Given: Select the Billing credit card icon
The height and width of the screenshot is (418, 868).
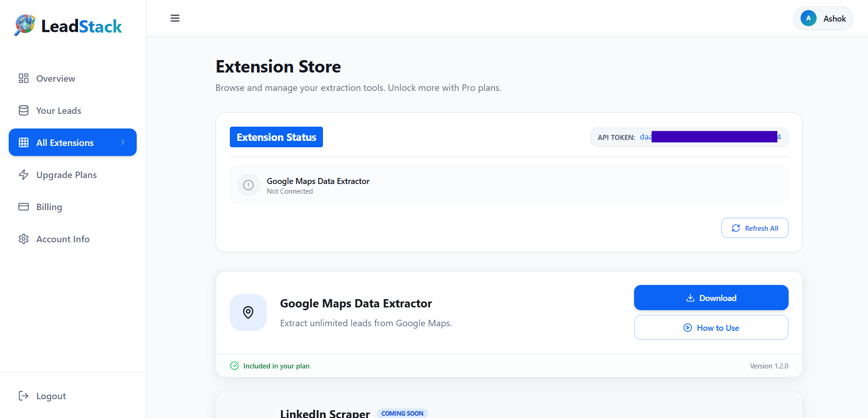Looking at the screenshot, I should [x=23, y=206].
